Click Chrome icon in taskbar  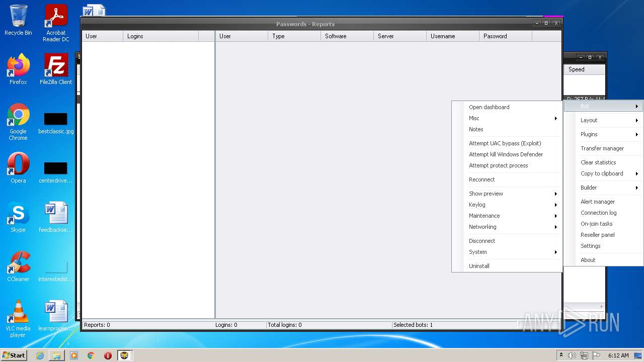point(91,355)
